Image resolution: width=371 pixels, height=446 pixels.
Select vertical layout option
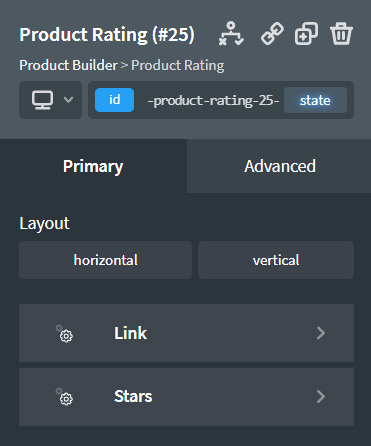276,260
